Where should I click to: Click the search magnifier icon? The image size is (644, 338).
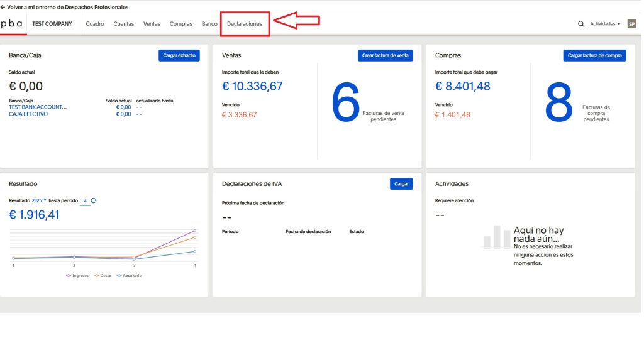[x=581, y=24]
